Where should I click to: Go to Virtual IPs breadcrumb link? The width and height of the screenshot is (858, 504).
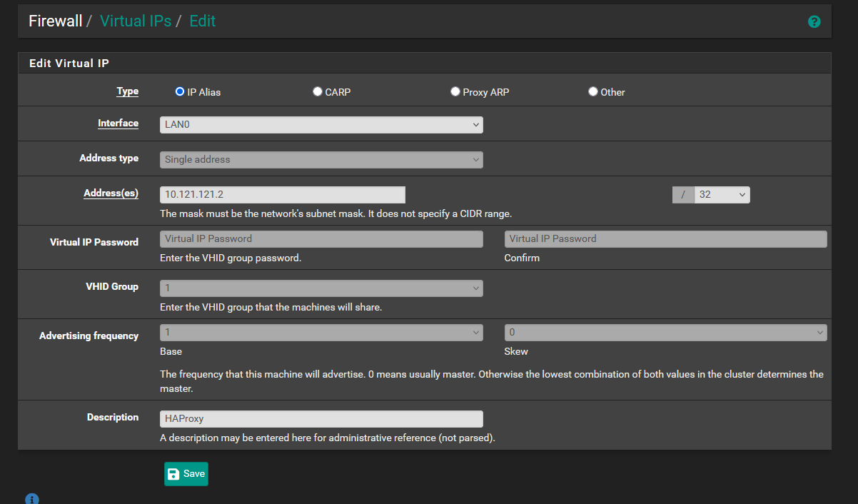pyautogui.click(x=136, y=21)
